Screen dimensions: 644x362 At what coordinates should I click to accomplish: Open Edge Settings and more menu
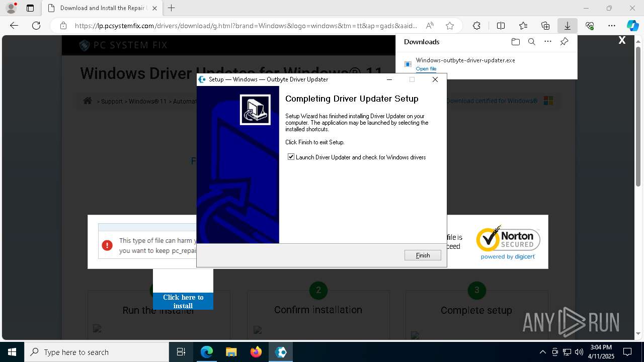pyautogui.click(x=612, y=26)
